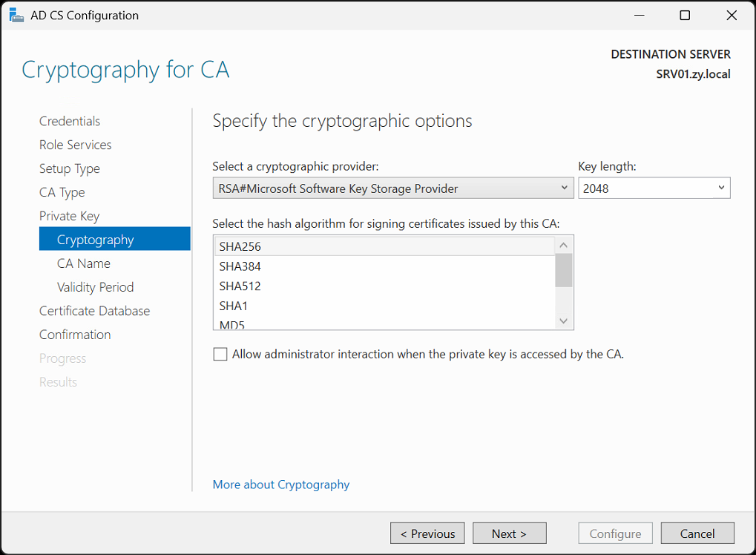
Task: Jump to the Certificate Database step
Action: [x=94, y=311]
